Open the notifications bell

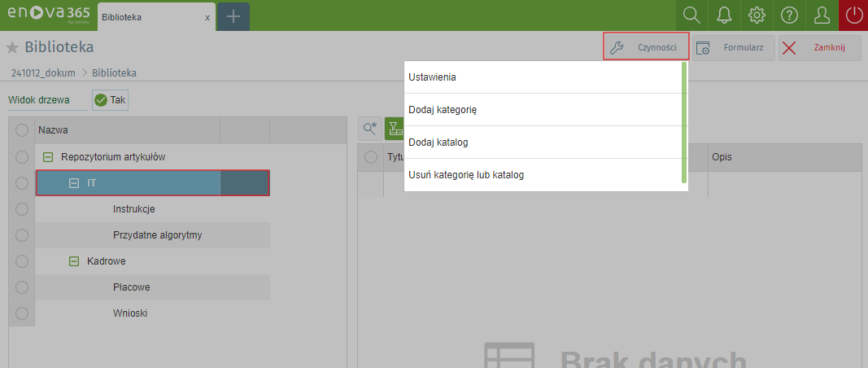[723, 15]
